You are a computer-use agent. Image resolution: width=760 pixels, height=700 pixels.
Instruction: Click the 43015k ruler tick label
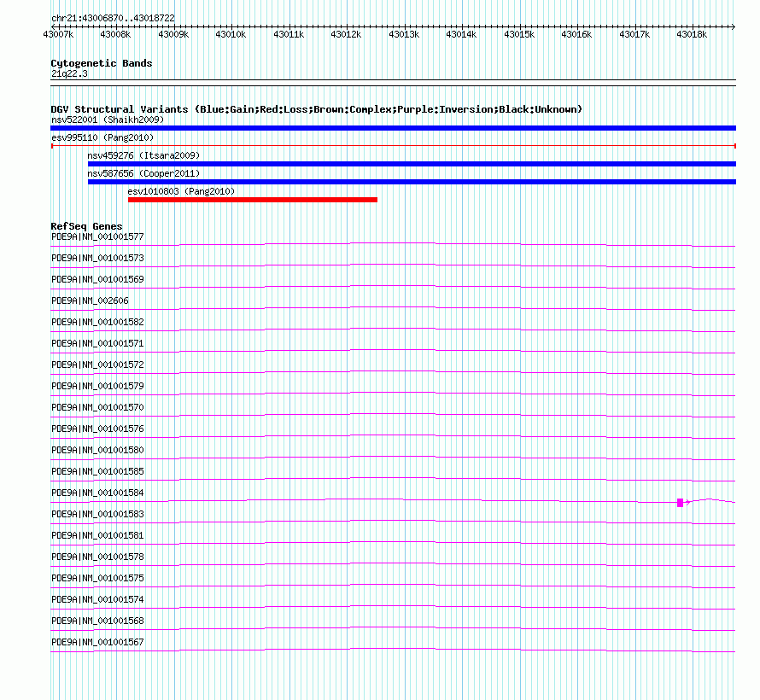[x=519, y=34]
